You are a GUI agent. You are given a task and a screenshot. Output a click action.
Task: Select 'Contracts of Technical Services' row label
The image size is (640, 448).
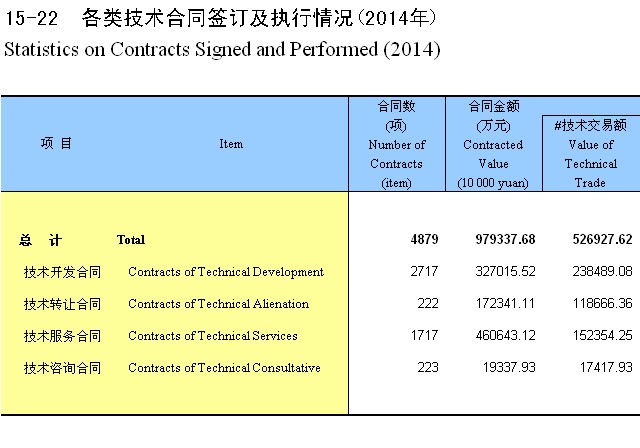click(213, 336)
